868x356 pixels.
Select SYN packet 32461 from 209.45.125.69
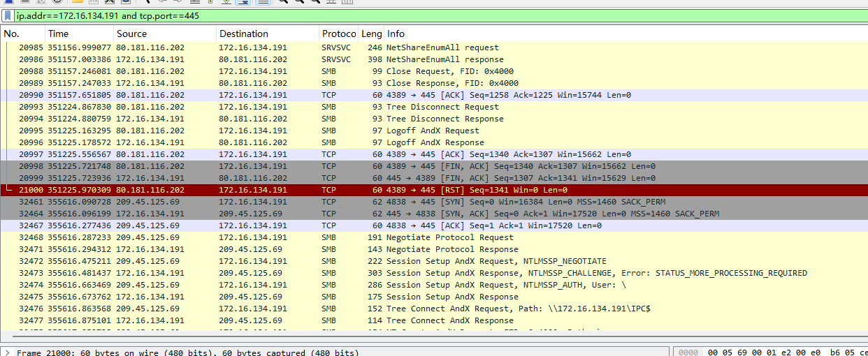(x=434, y=202)
